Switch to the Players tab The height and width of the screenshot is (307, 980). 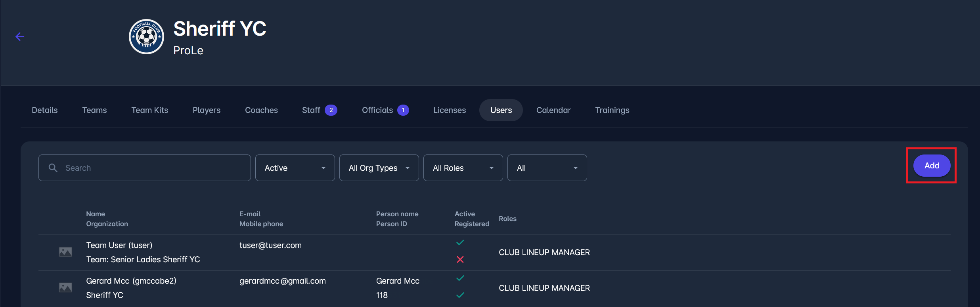tap(206, 110)
